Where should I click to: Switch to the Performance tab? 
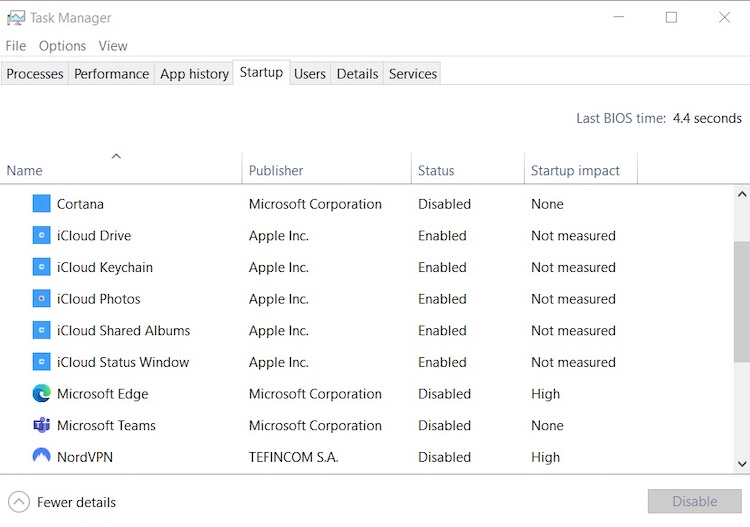click(111, 74)
